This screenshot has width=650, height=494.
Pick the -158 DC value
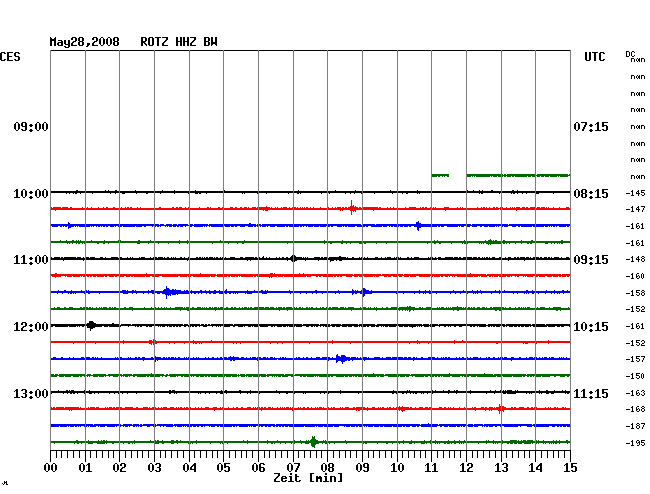(635, 293)
